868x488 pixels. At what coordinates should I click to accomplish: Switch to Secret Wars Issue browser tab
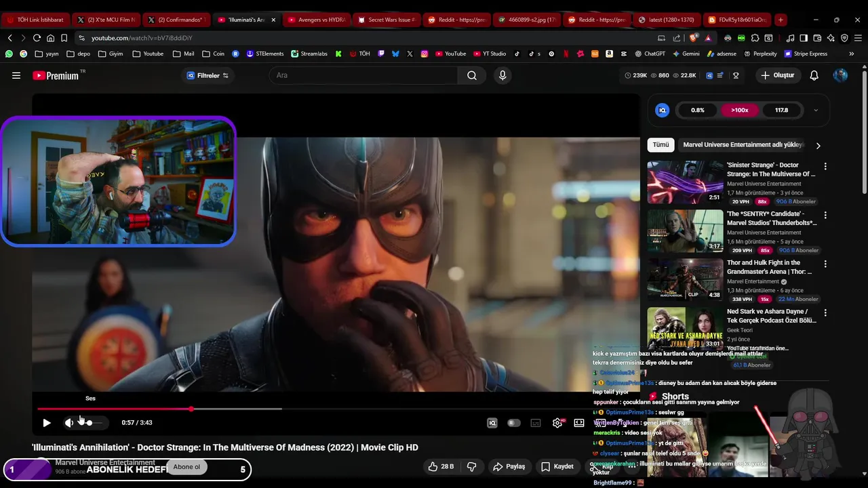pos(387,20)
